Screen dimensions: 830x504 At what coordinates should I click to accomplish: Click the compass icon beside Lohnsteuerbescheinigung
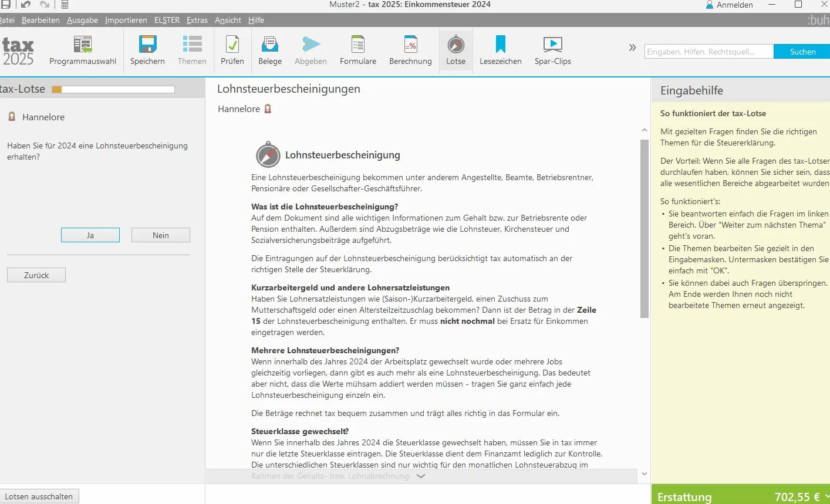[268, 155]
